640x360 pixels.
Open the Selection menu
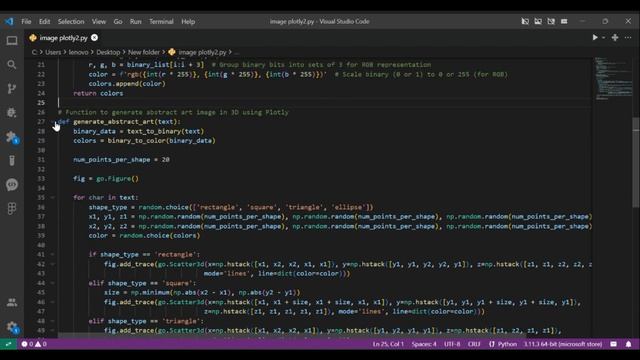[x=71, y=21]
